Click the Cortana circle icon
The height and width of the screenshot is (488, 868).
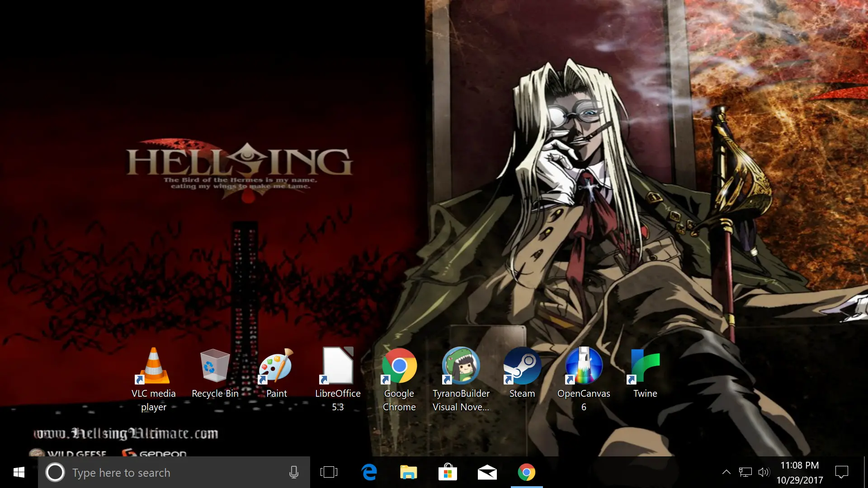click(55, 473)
